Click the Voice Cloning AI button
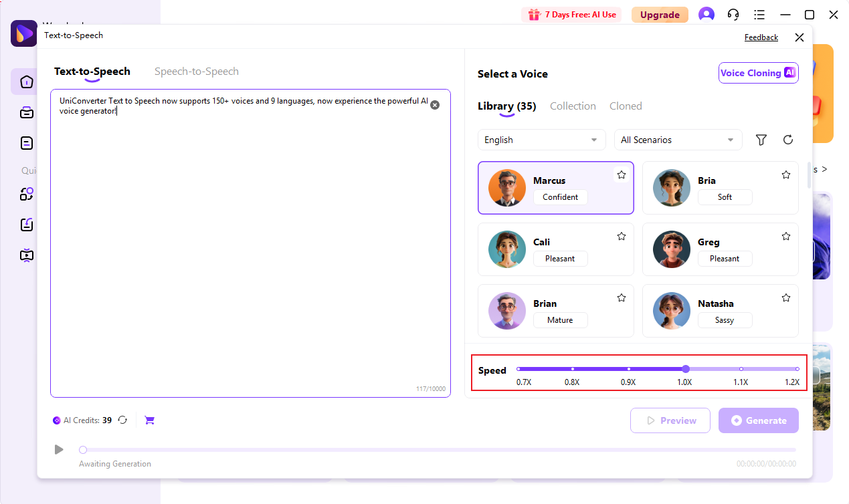 [759, 73]
